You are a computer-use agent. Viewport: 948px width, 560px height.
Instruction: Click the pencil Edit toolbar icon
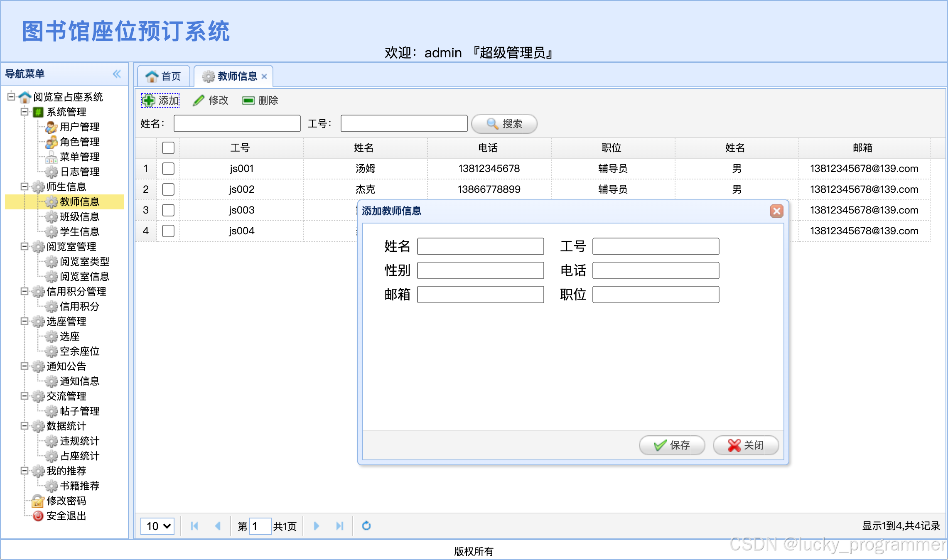199,101
